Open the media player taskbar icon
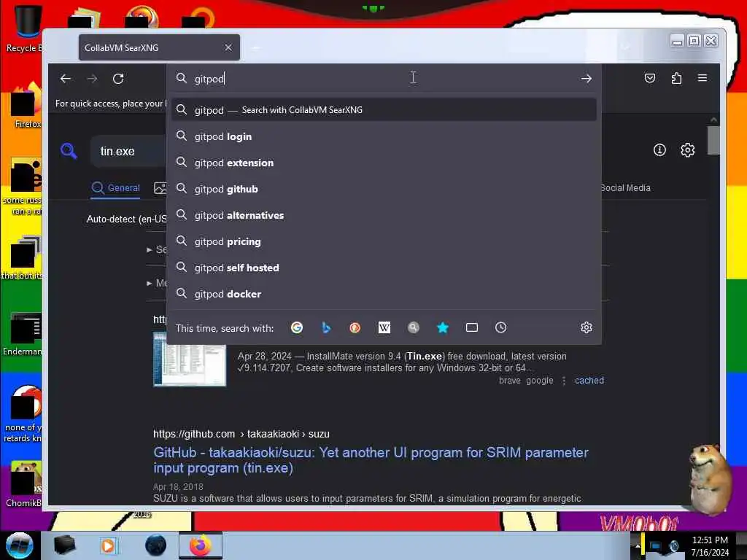Viewport: 747px width, 560px height. tap(108, 545)
